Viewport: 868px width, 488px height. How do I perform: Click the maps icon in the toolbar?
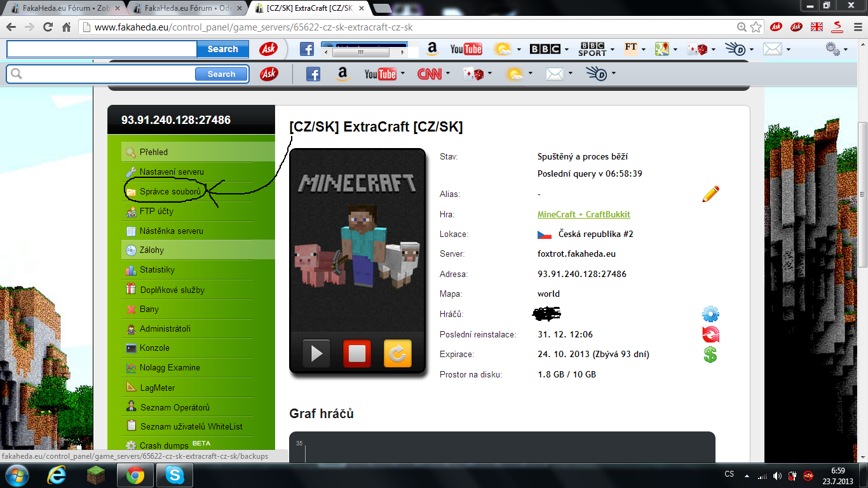pyautogui.click(x=661, y=49)
